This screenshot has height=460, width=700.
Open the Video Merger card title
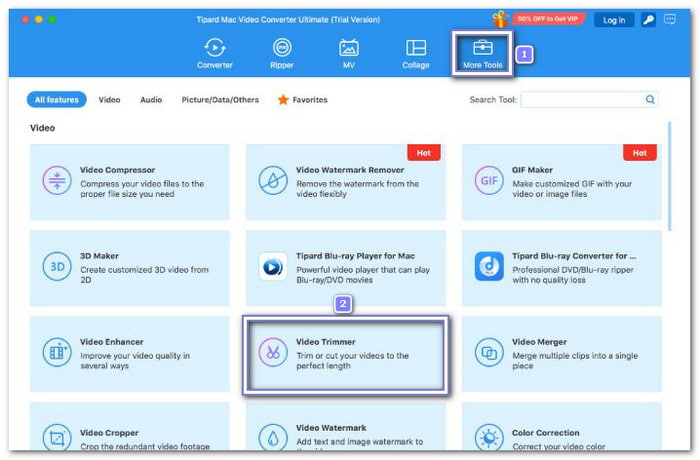539,342
